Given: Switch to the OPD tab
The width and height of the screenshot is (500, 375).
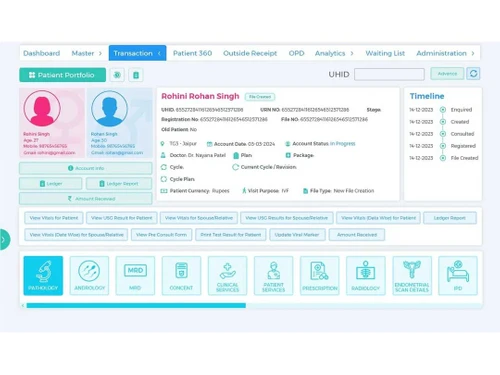Looking at the screenshot, I should click(296, 53).
